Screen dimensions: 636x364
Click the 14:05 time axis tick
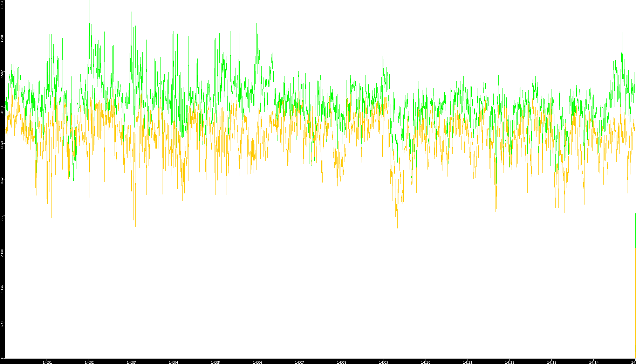215,362
